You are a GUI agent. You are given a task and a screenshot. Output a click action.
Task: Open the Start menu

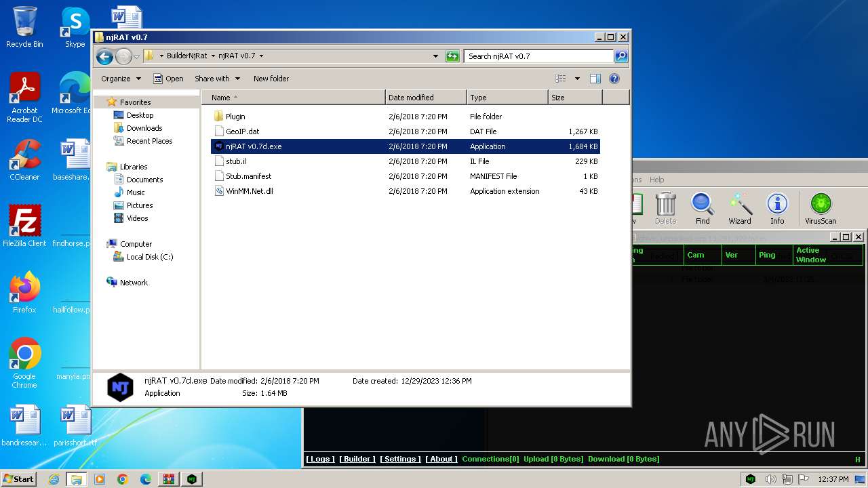[19, 479]
